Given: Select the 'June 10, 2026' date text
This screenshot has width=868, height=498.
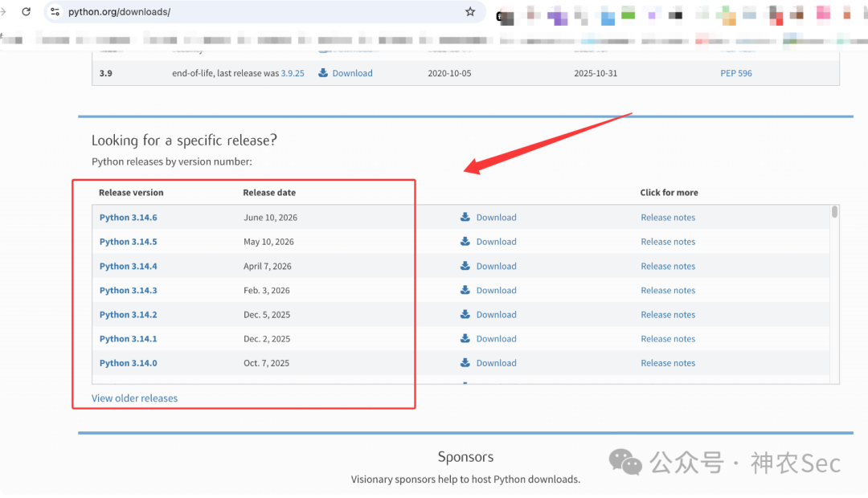Looking at the screenshot, I should tap(271, 218).
